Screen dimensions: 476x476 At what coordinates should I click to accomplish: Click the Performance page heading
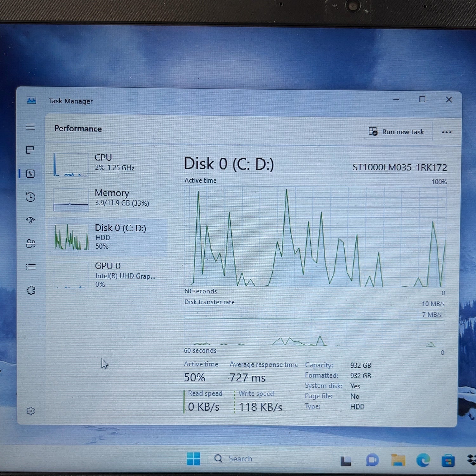pos(78,129)
